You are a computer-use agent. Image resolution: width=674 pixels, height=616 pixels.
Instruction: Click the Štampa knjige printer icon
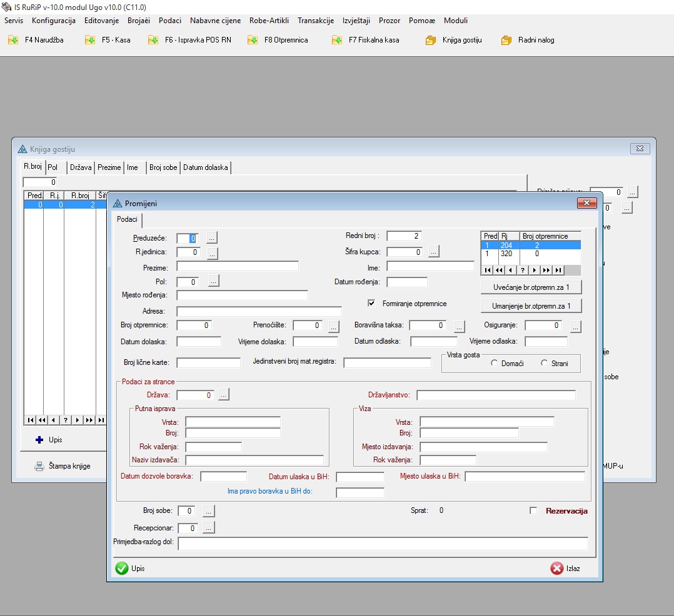tap(39, 466)
